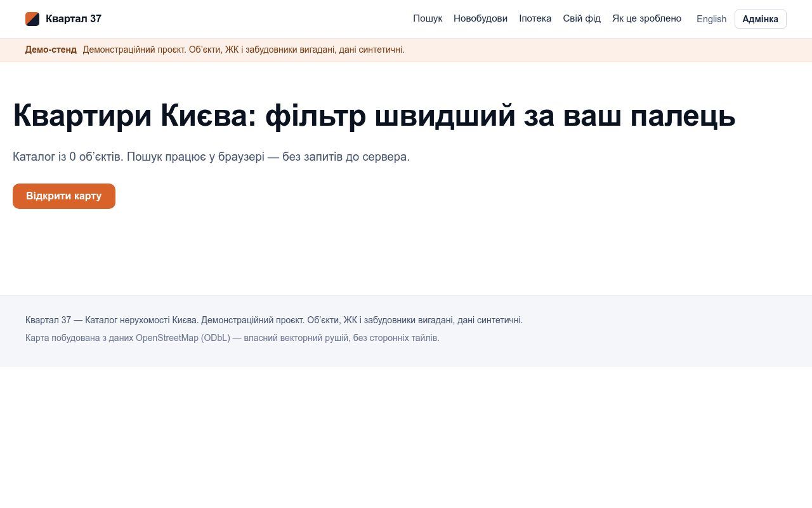This screenshot has width=812, height=508.
Task: View the Як це зроблено page
Action: click(x=646, y=18)
